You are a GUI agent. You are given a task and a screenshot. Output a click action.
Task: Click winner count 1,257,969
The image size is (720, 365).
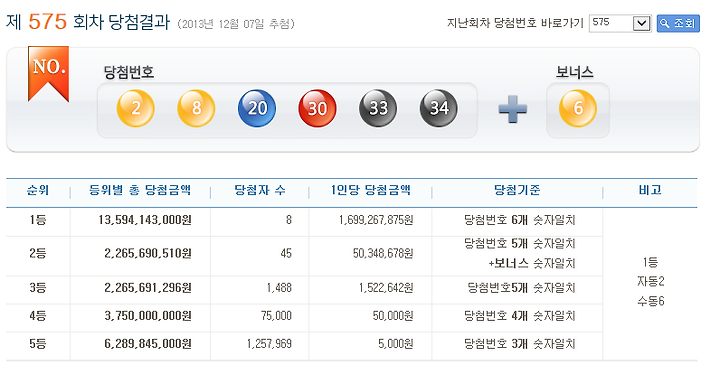pos(269,344)
